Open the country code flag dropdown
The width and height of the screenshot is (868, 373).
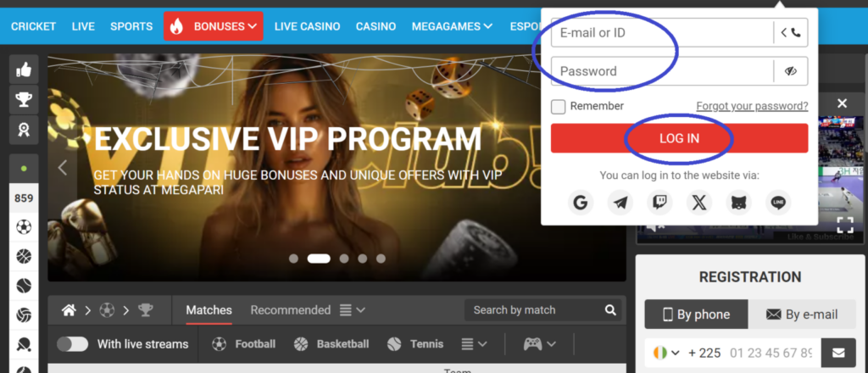point(665,353)
